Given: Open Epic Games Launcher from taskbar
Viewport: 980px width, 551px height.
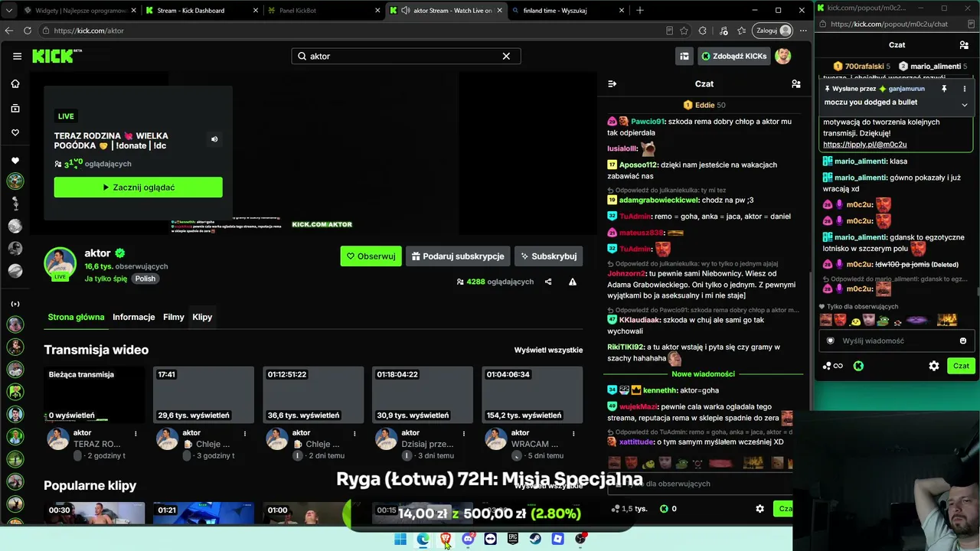Looking at the screenshot, I should click(513, 539).
